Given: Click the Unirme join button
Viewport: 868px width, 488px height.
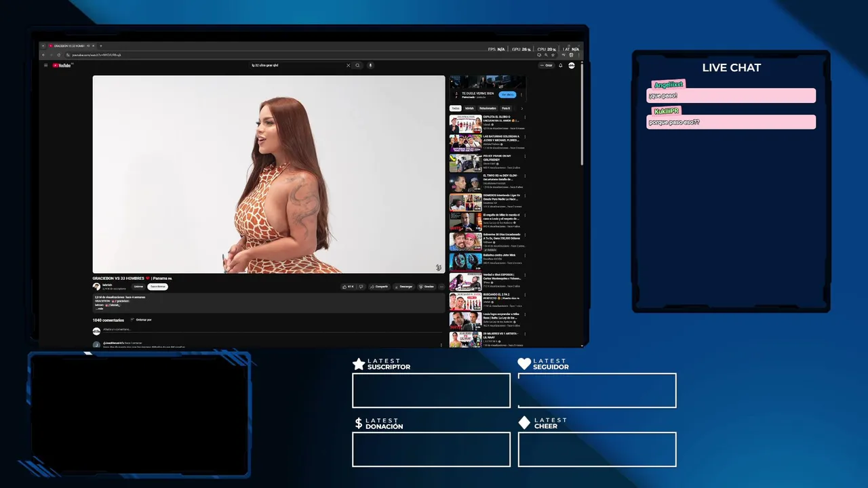Looking at the screenshot, I should [138, 287].
